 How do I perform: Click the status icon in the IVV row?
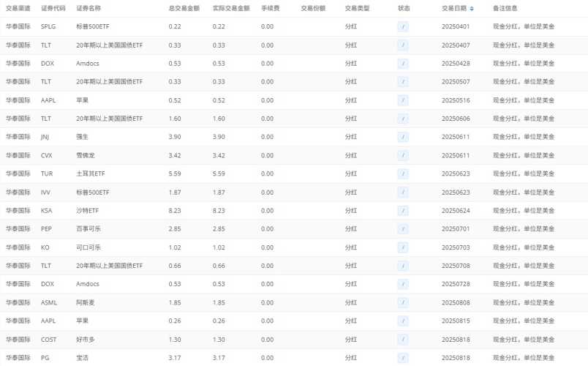[403, 193]
